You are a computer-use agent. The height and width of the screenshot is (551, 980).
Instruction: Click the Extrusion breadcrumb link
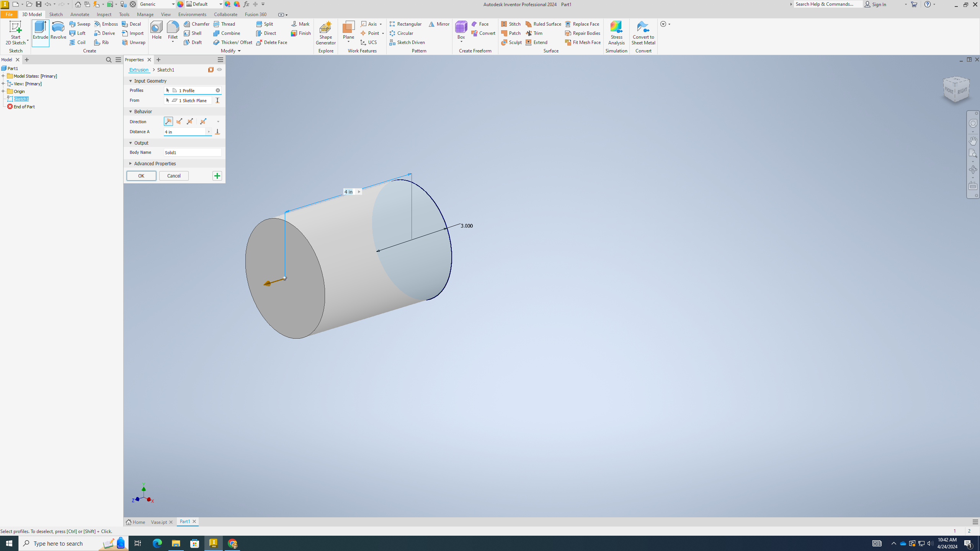point(139,70)
